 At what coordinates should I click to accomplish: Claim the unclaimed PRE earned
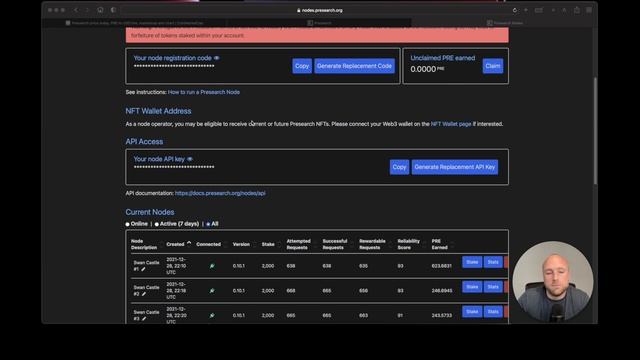493,66
